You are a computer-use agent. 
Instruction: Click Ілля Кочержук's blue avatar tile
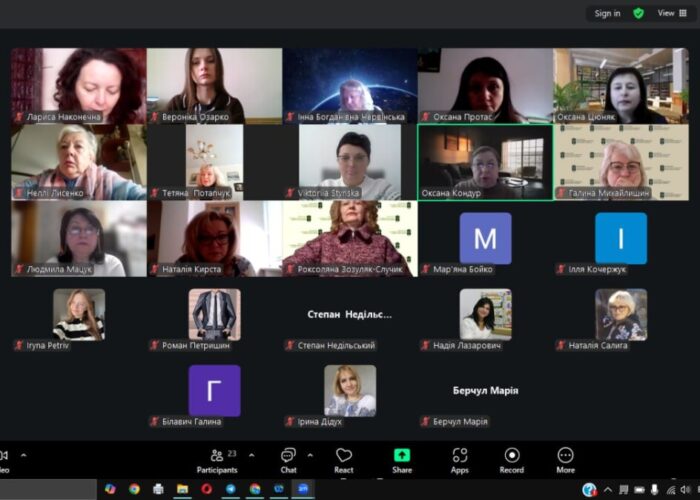(x=621, y=238)
